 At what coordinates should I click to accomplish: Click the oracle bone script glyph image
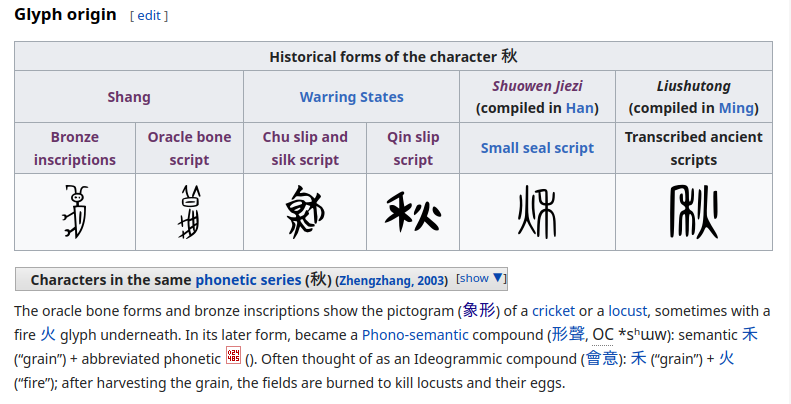pos(189,211)
